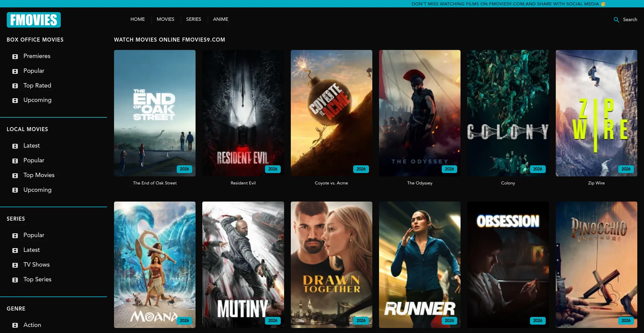Screen dimensions: 644x333
Task: Open the MOVIES menu item
Action: (x=165, y=19)
